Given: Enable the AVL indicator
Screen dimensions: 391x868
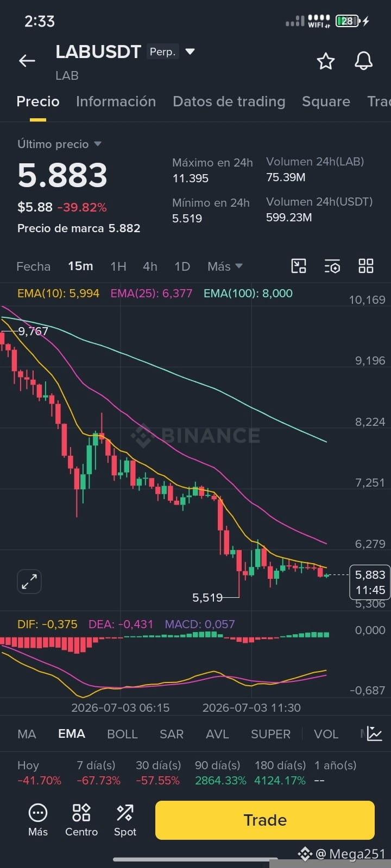Looking at the screenshot, I should (217, 734).
